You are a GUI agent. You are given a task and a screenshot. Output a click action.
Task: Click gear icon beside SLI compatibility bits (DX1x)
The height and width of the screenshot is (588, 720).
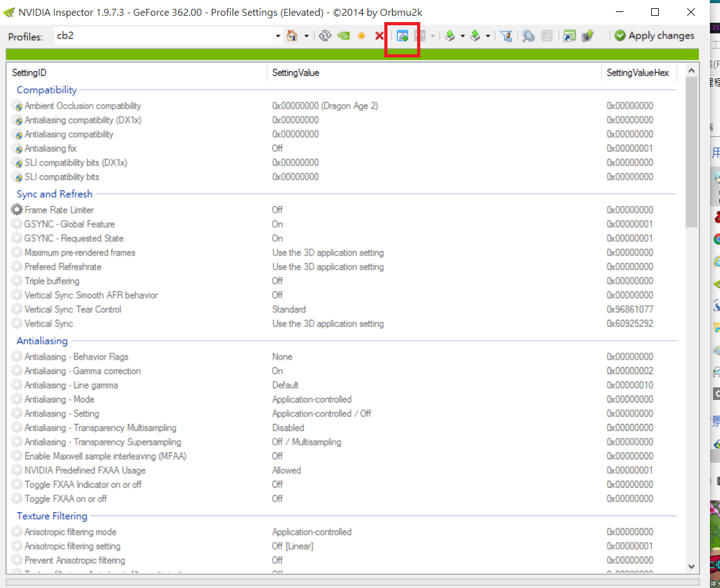point(17,163)
